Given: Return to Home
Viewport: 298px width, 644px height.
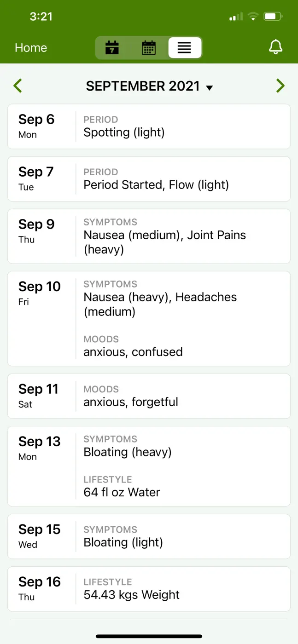Looking at the screenshot, I should click(x=31, y=48).
